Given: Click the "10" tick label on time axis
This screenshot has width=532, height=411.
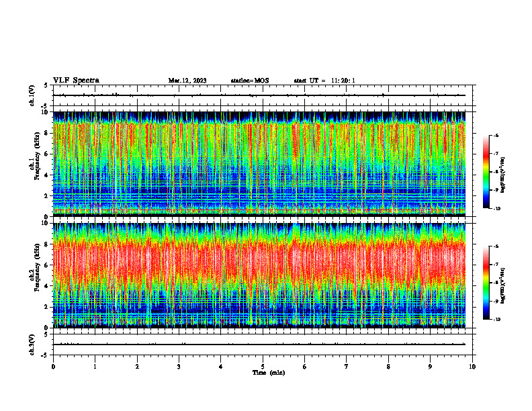Looking at the screenshot, I should [x=472, y=367].
